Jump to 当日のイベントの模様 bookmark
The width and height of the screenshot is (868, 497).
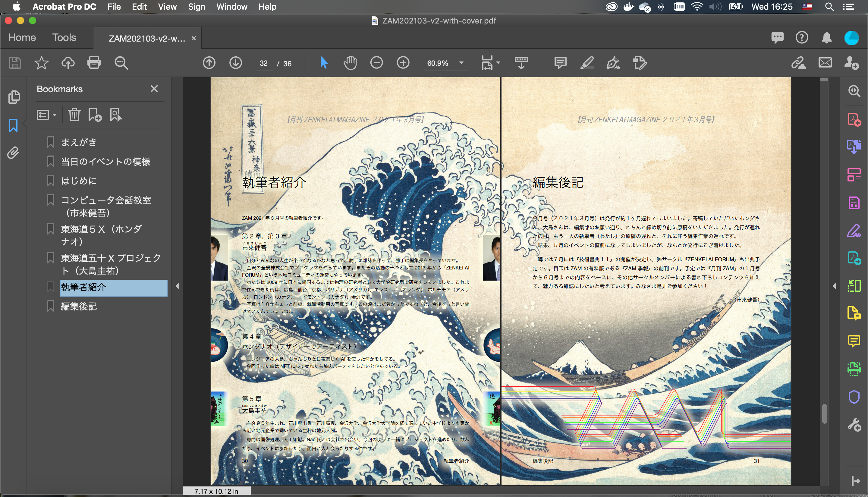point(105,162)
